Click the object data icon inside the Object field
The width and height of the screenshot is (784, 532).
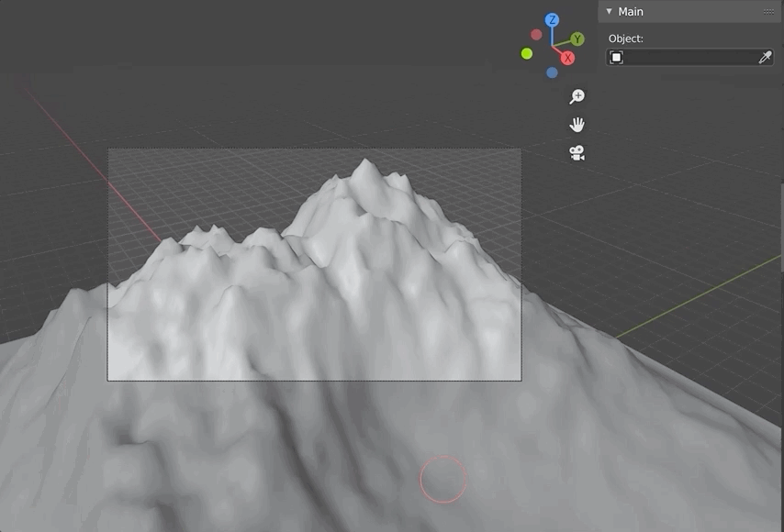[616, 57]
